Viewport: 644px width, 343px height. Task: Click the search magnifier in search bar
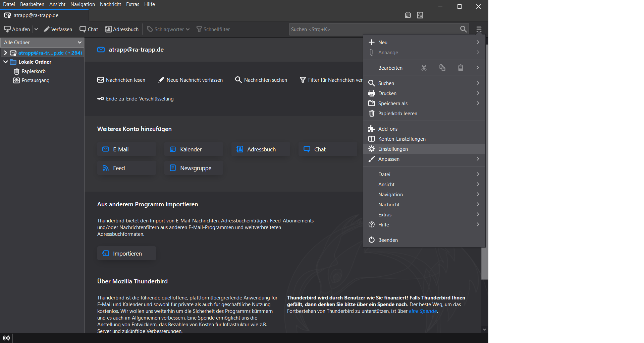pos(463,29)
